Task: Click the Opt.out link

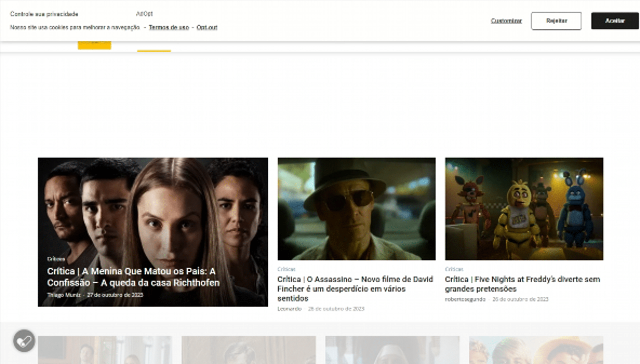Action: 207,27
